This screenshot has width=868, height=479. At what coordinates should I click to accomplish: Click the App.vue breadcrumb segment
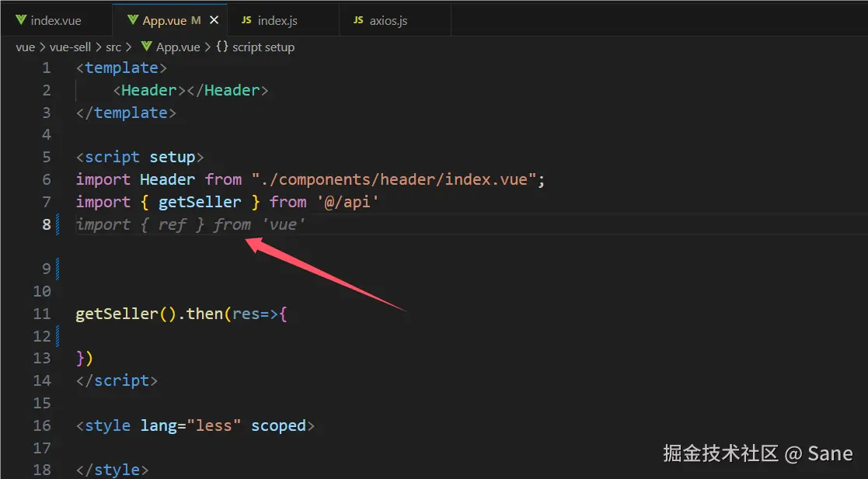click(x=178, y=47)
